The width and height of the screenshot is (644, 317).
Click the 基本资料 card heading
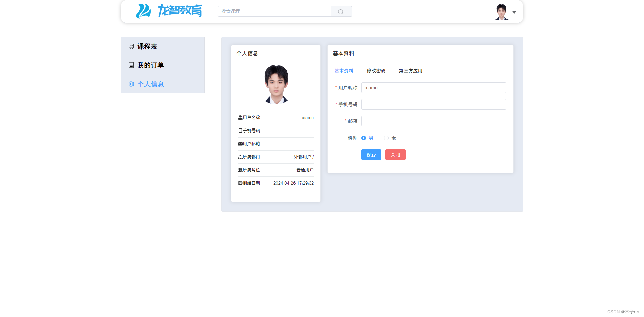click(343, 53)
